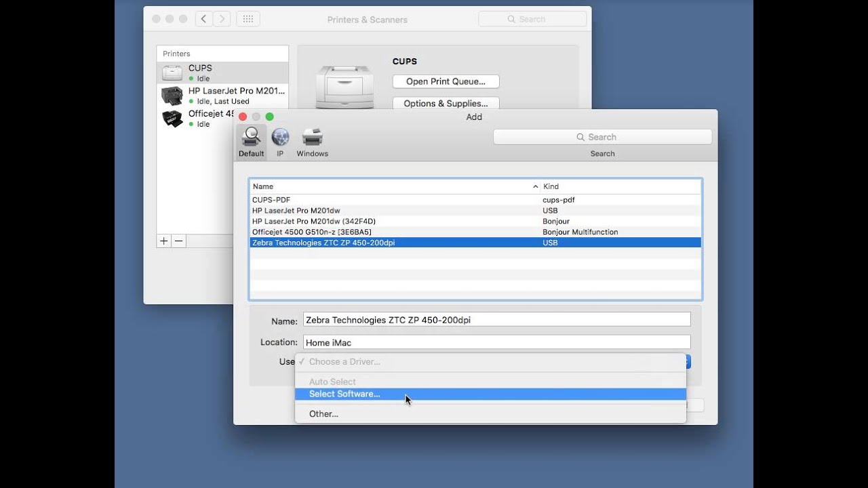The image size is (868, 488).
Task: Remove printer with minus button
Action: click(x=178, y=241)
